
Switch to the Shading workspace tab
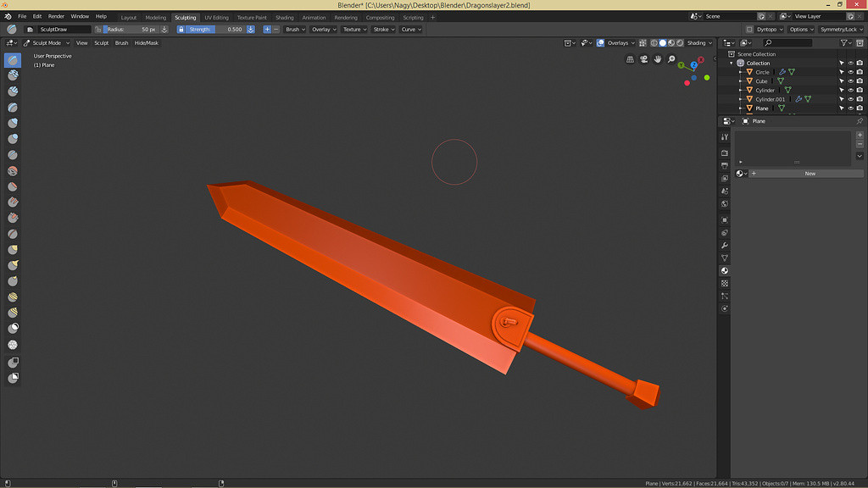click(x=285, y=17)
